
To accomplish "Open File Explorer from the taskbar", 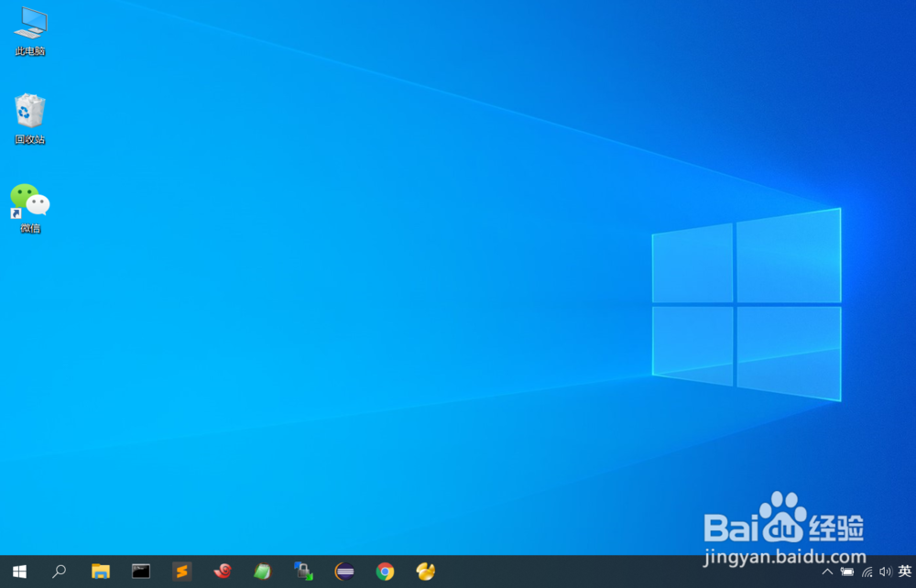I will [101, 572].
